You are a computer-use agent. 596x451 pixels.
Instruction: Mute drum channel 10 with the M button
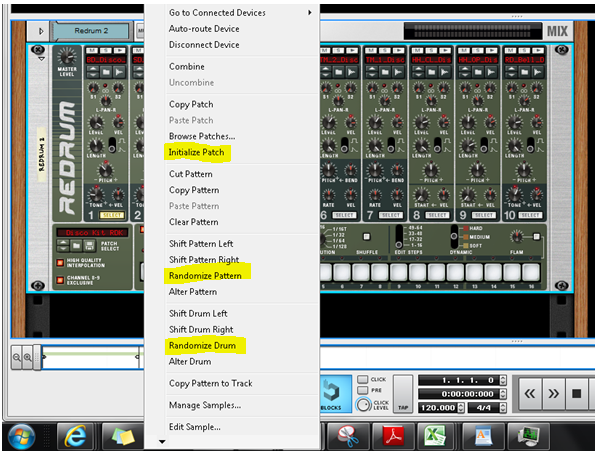(510, 51)
